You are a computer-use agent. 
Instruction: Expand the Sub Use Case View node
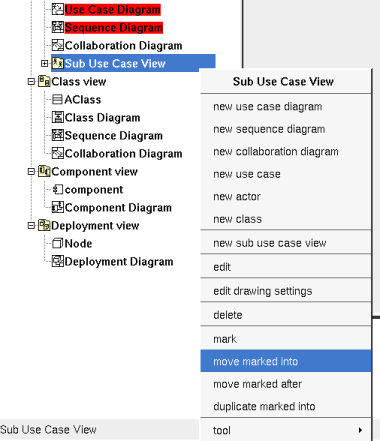[44, 63]
